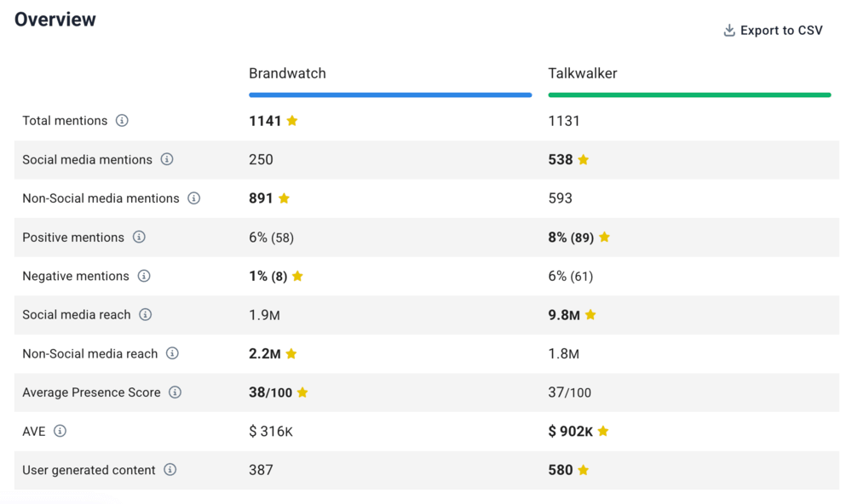852x504 pixels.
Task: Click the Total mentions row label
Action: [x=65, y=120]
